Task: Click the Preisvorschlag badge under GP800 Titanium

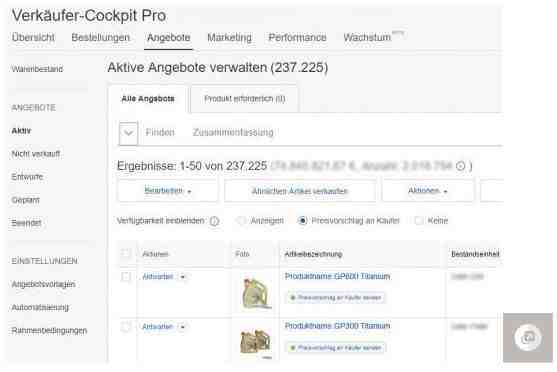Action: [x=336, y=297]
